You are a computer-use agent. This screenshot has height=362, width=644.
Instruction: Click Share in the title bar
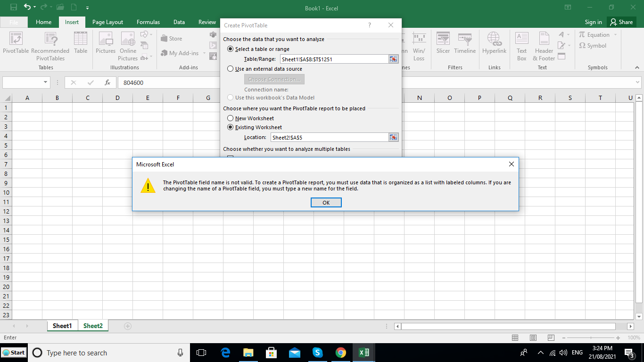[x=621, y=22]
